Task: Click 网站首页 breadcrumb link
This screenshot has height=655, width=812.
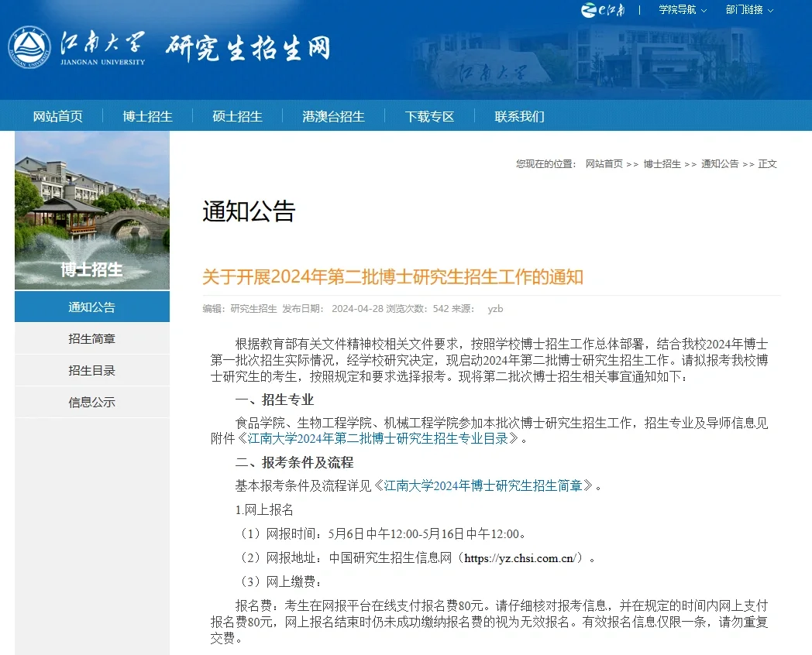Action: coord(604,164)
